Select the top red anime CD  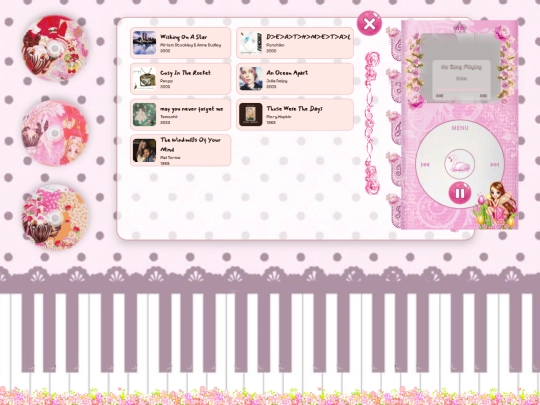point(55,49)
